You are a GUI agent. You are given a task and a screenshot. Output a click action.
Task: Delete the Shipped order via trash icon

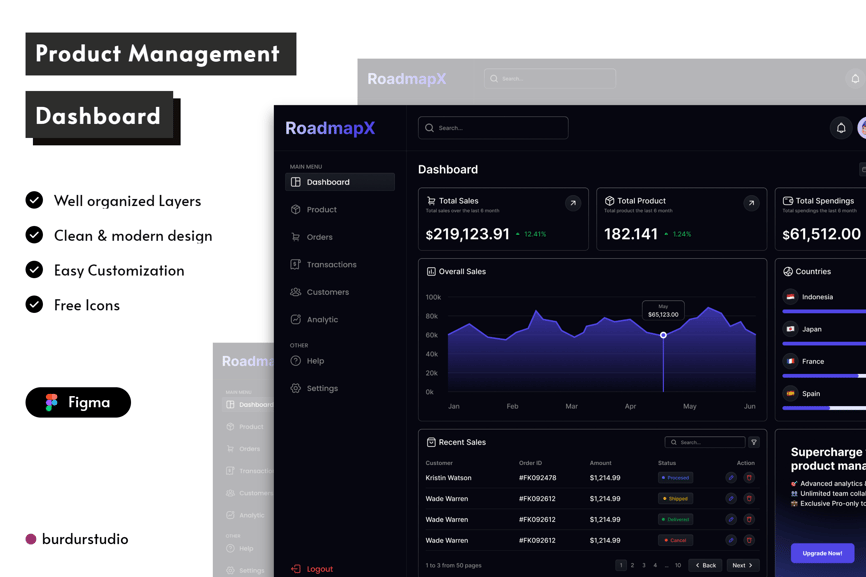(x=749, y=498)
